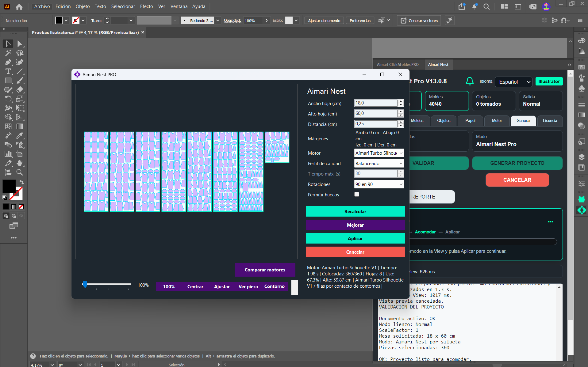Image resolution: width=588 pixels, height=367 pixels.
Task: Select the Zoom magnifier tool
Action: click(20, 172)
